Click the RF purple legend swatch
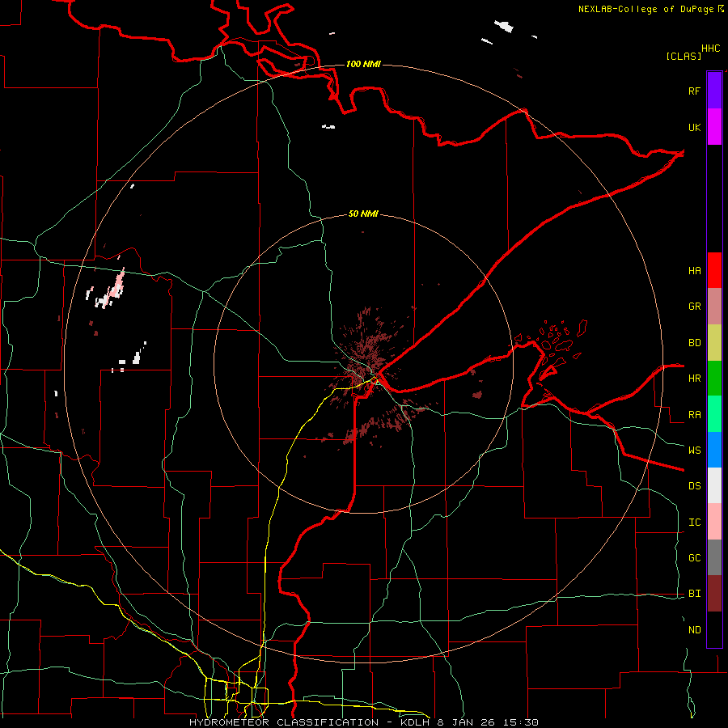728x728 pixels. [714, 91]
